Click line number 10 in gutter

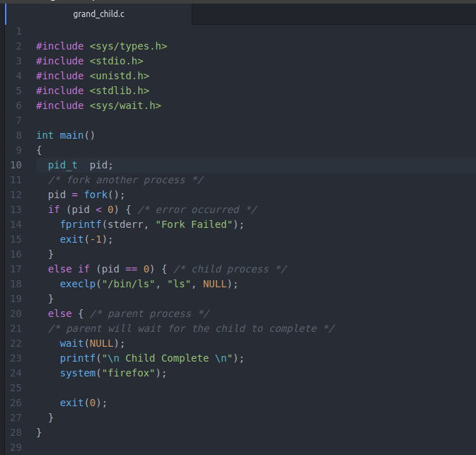[x=16, y=165]
